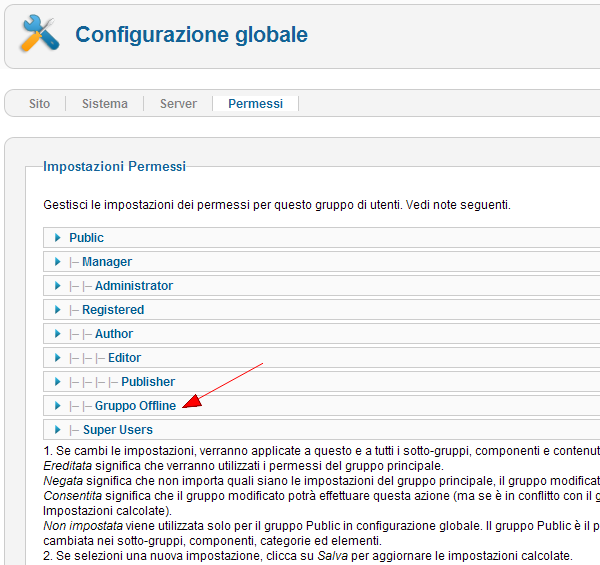Open the Registered permissions label
The image size is (600, 565).
[x=113, y=309]
